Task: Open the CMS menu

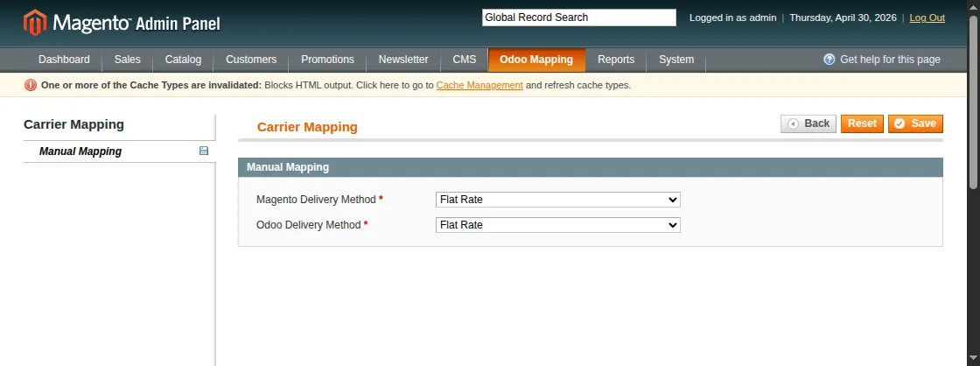Action: (465, 60)
